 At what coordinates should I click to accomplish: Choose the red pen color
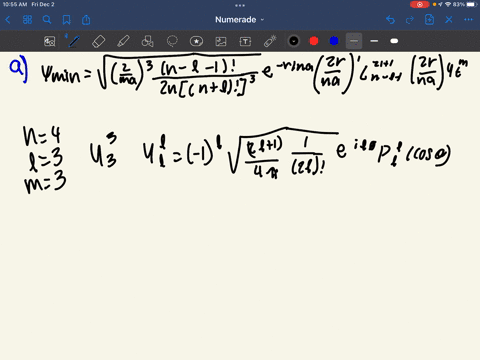(x=314, y=41)
